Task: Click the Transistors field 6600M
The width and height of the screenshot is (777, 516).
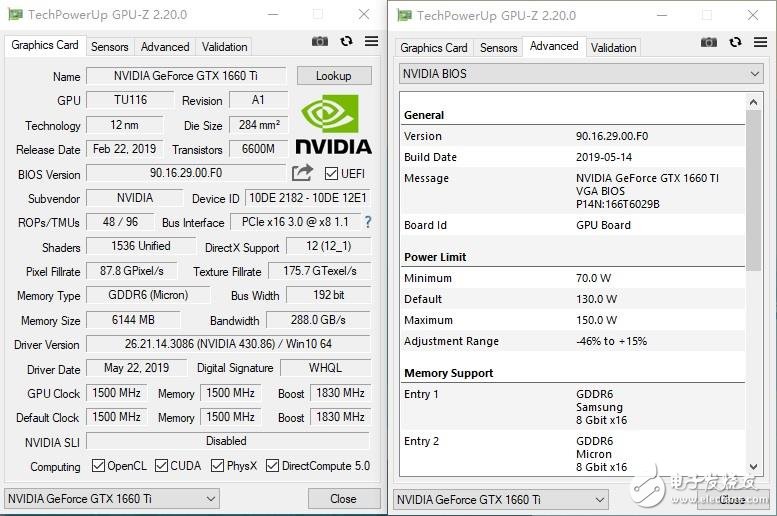Action: pyautogui.click(x=258, y=149)
